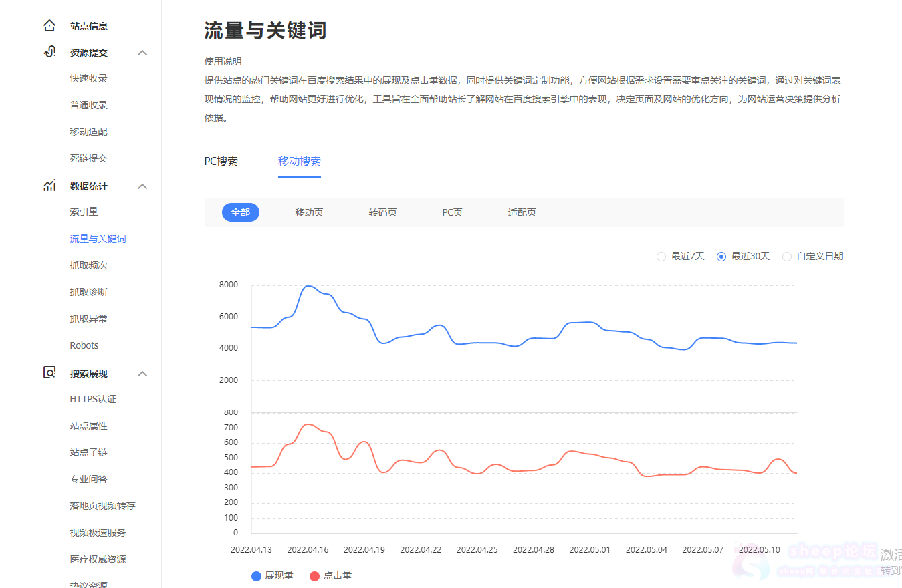Select the 转码页 filter
Image resolution: width=902 pixels, height=588 pixels.
(x=382, y=212)
